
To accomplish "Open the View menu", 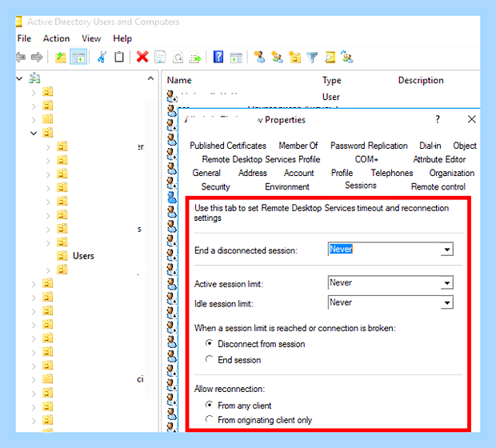I will (91, 38).
